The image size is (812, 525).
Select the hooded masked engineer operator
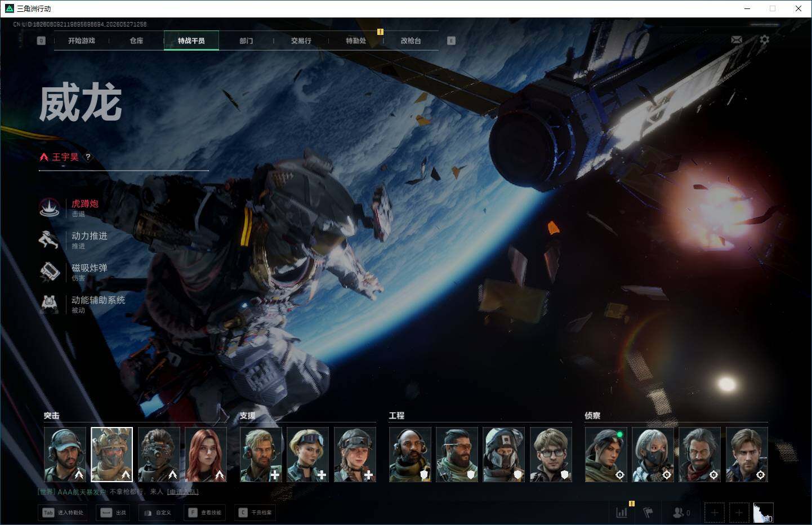pos(504,455)
